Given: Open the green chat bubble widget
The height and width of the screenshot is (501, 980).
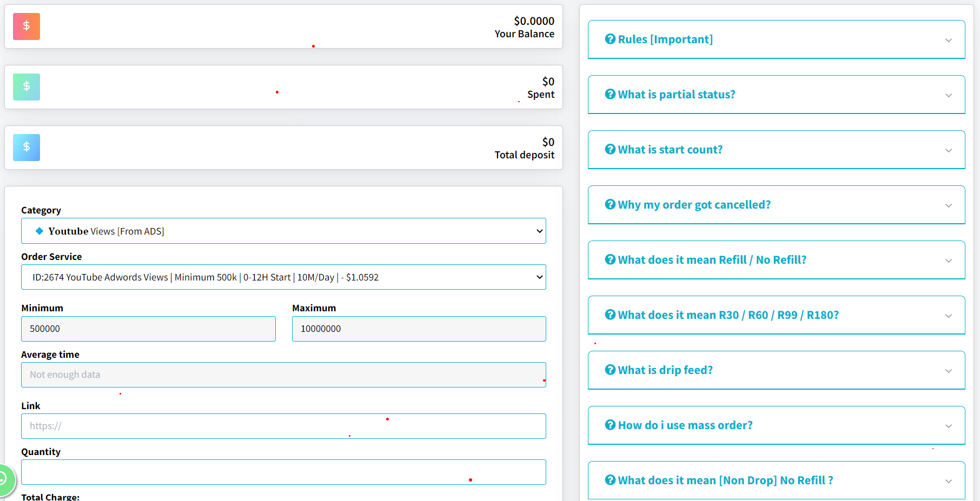Looking at the screenshot, I should (4, 479).
